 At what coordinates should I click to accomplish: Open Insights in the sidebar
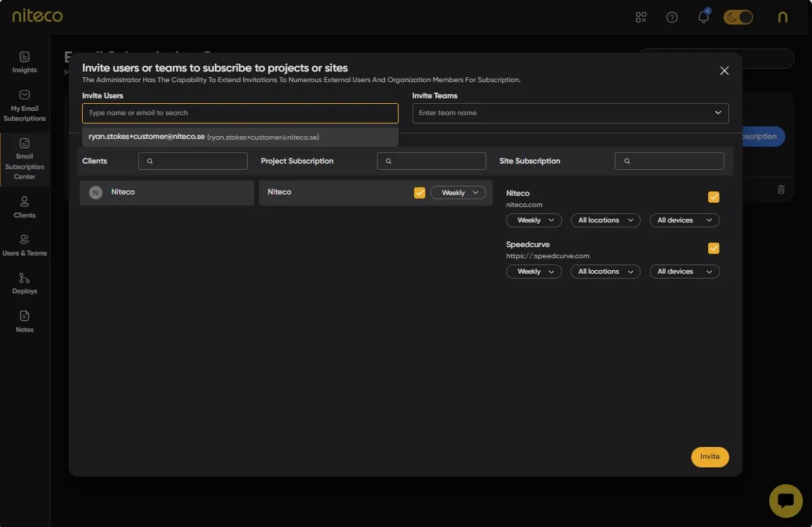coord(25,62)
